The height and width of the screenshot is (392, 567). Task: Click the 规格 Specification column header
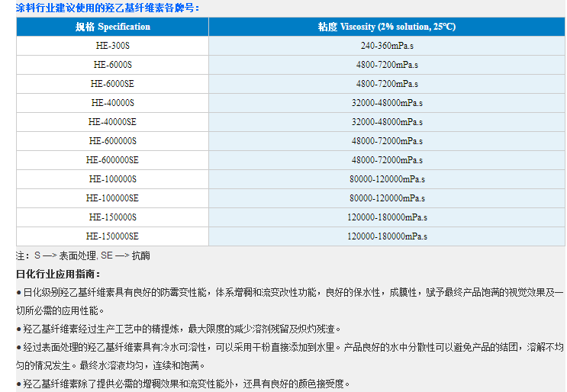pos(113,27)
